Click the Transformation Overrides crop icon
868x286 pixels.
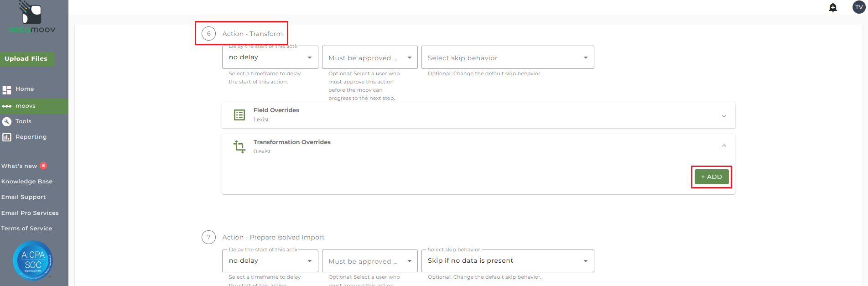coord(239,147)
